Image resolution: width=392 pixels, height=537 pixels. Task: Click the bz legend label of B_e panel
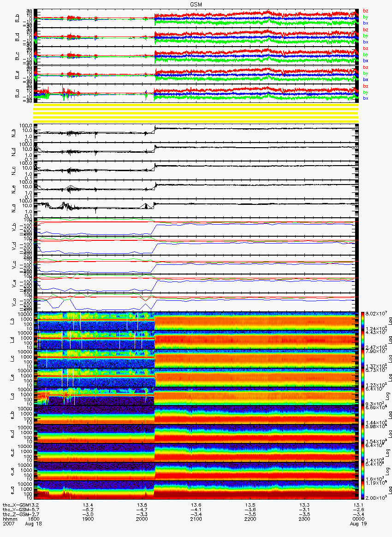[x=366, y=67]
